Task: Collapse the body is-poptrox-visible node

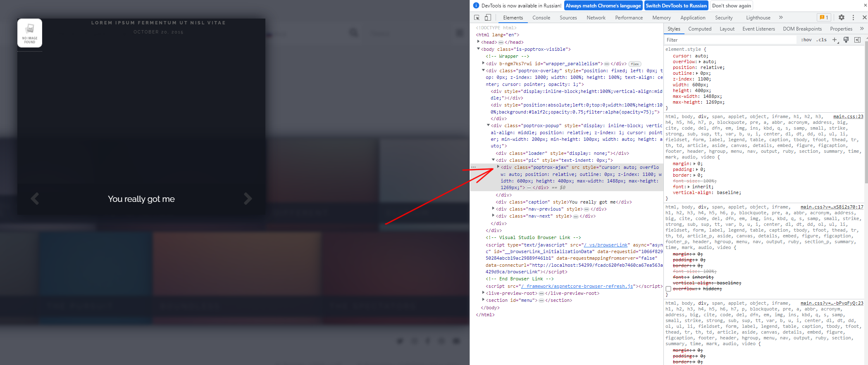Action: pos(478,49)
